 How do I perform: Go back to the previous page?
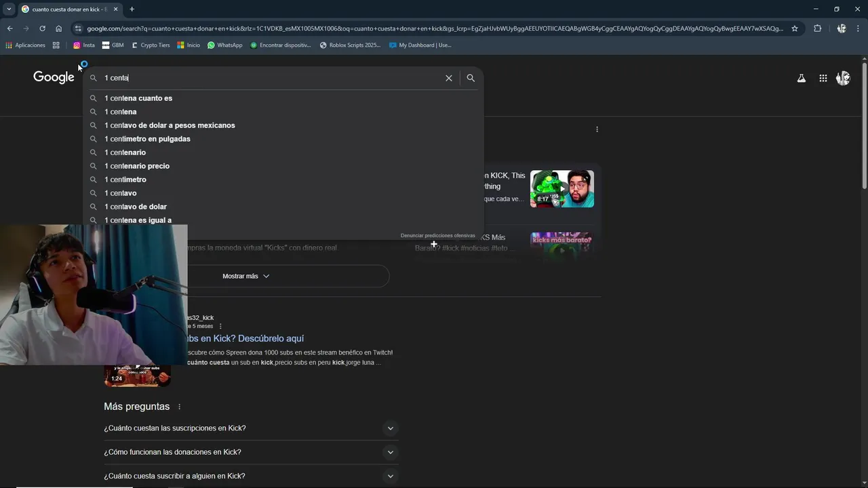[x=9, y=28]
